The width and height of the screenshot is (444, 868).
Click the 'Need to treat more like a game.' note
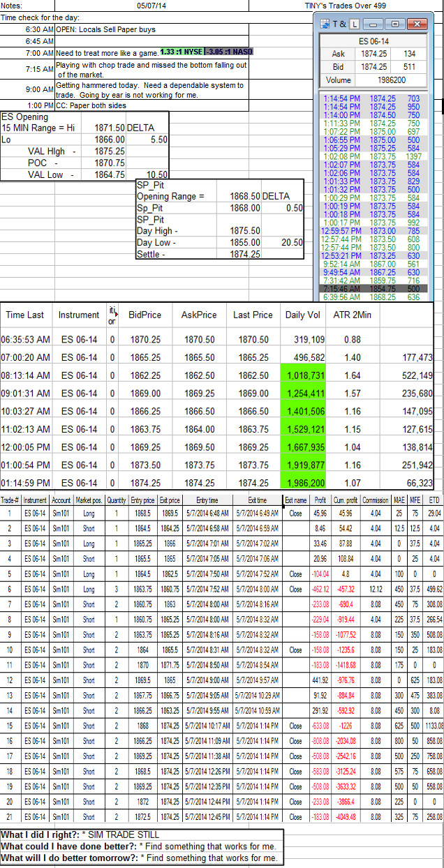click(107, 52)
